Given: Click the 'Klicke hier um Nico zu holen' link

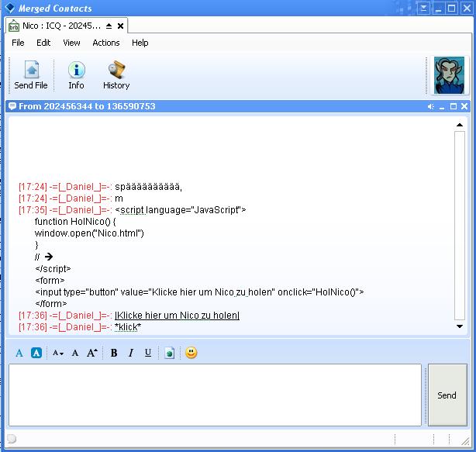Looking at the screenshot, I should point(178,316).
